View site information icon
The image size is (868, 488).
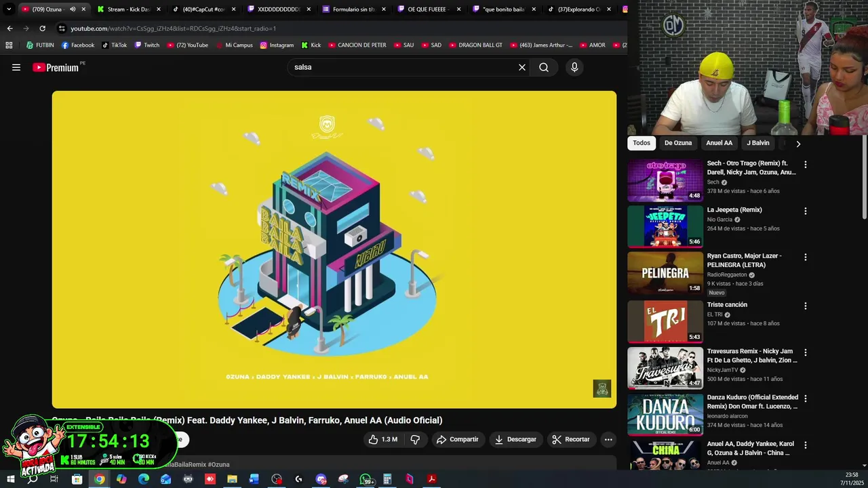tap(62, 28)
